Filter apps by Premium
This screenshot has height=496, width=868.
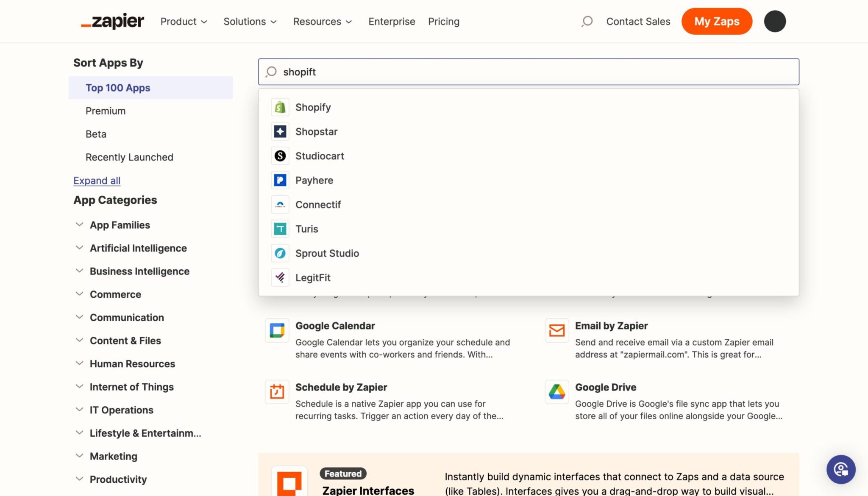pyautogui.click(x=106, y=111)
